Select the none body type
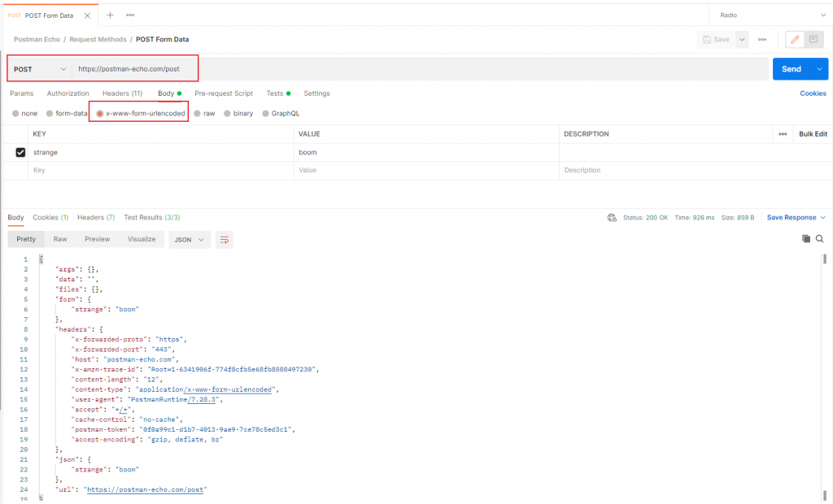The height and width of the screenshot is (504, 833). click(x=24, y=114)
